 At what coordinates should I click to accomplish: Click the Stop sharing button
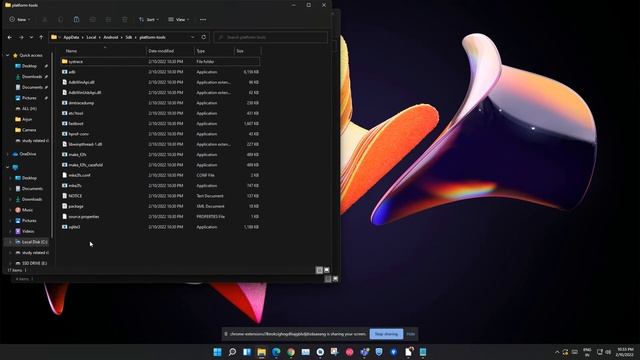(386, 334)
